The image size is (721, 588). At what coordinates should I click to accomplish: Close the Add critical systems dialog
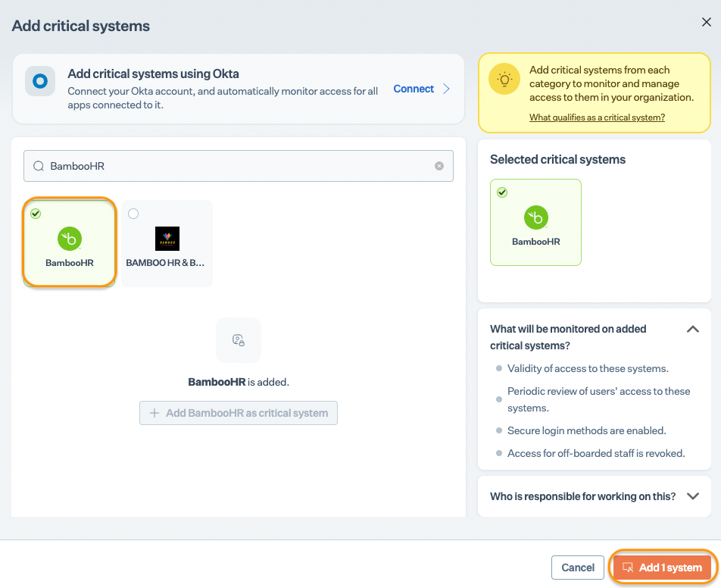pyautogui.click(x=707, y=22)
